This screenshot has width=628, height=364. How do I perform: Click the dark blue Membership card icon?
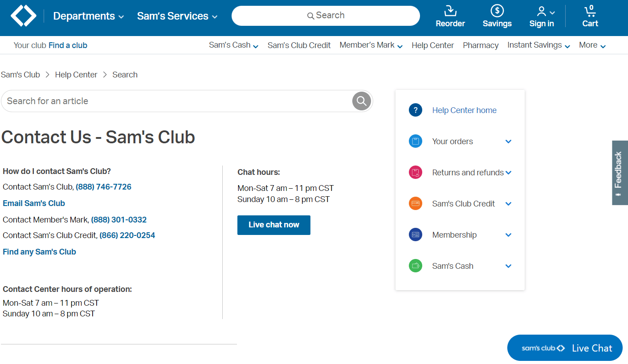point(416,235)
